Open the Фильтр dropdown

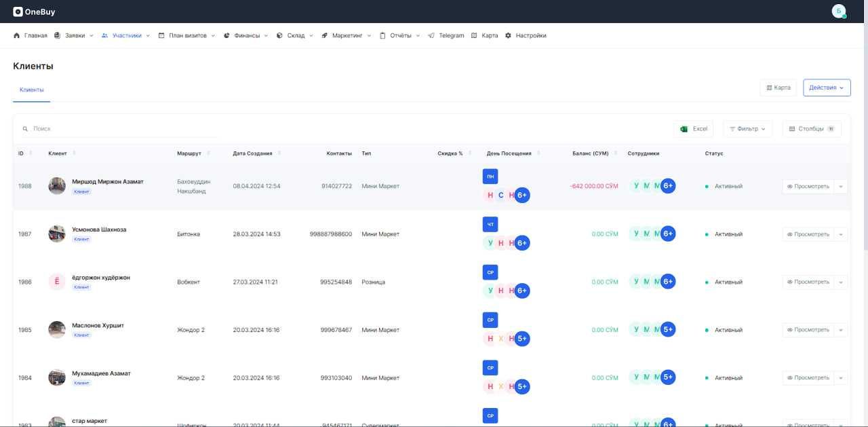[x=747, y=129]
